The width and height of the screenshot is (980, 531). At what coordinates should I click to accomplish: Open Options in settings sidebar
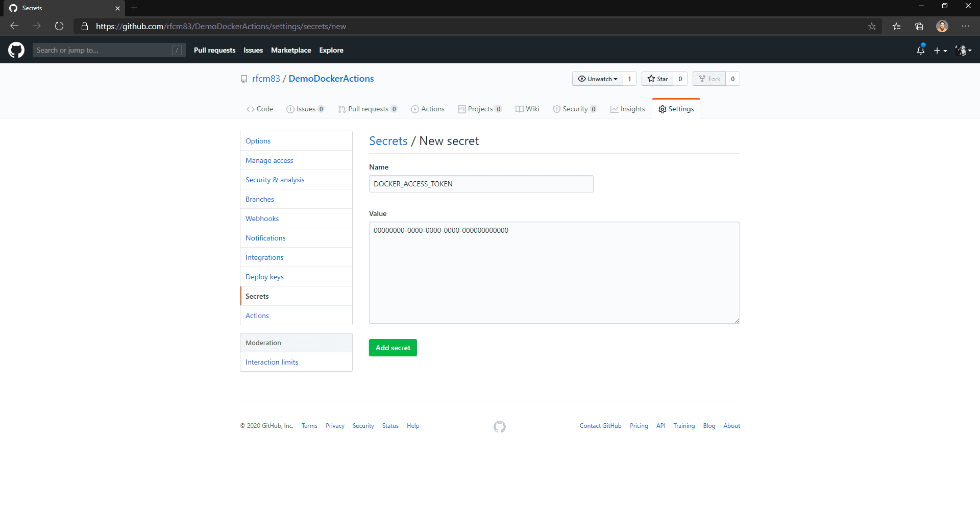point(296,141)
